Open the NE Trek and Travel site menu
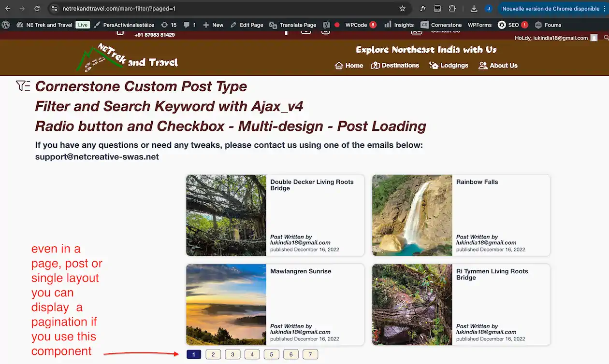Viewport: 609px width, 364px height. (x=44, y=25)
